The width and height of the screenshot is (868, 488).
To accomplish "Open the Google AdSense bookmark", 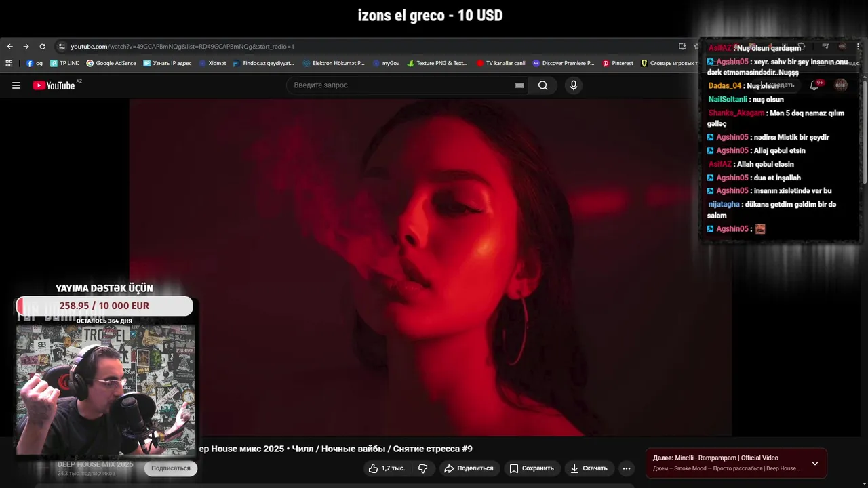I will click(111, 63).
